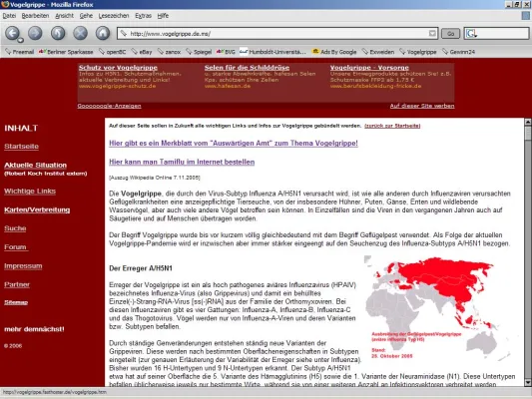Click the www.berufsbekleidung-fricke.de ad URL
Image resolution: width=532 pixels, height=399 pixels.
point(375,86)
